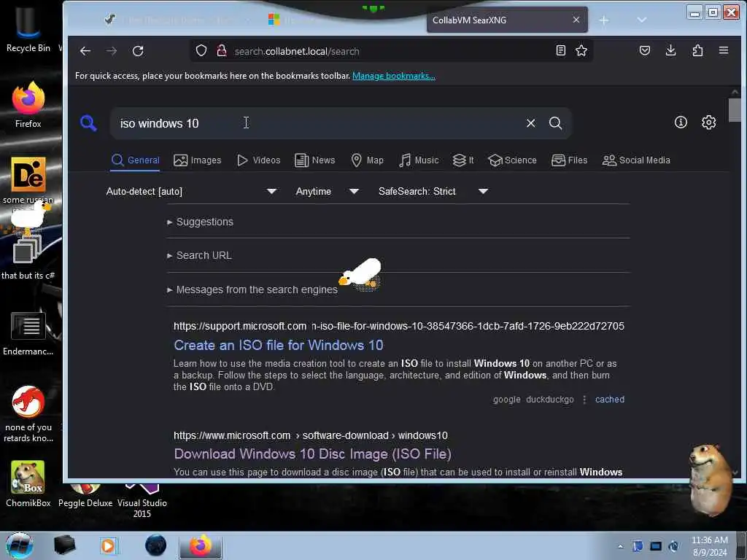The image size is (747, 560).
Task: Open the Firefox desktop shortcut
Action: tap(28, 105)
